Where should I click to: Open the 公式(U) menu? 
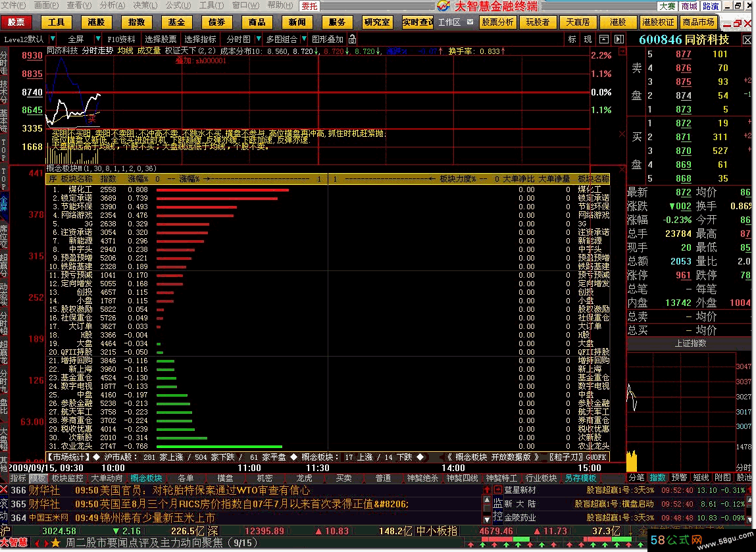click(x=178, y=5)
